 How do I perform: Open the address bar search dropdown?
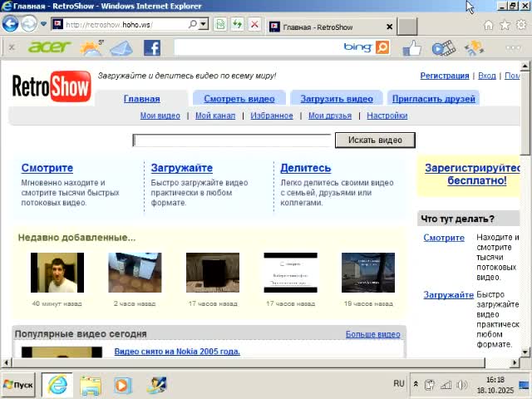click(x=204, y=25)
